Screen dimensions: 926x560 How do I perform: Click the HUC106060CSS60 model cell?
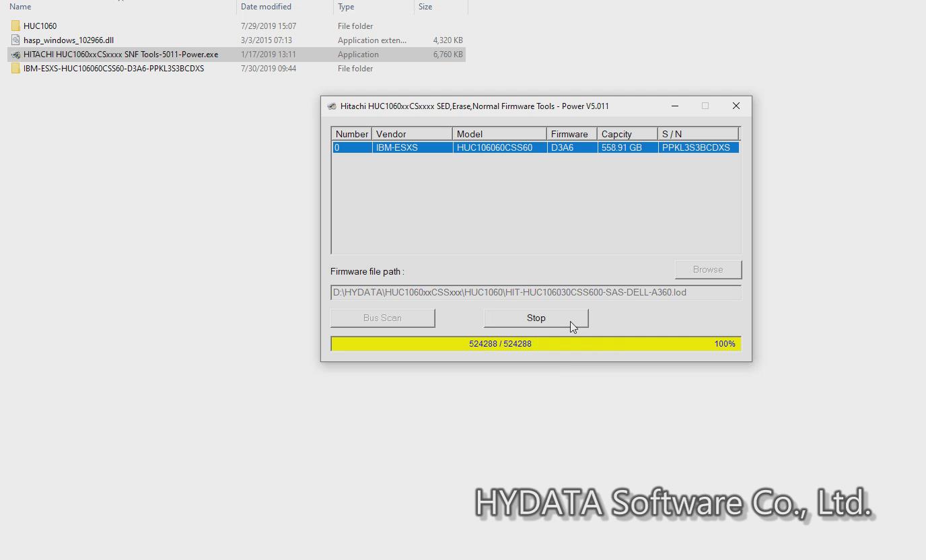click(x=499, y=147)
